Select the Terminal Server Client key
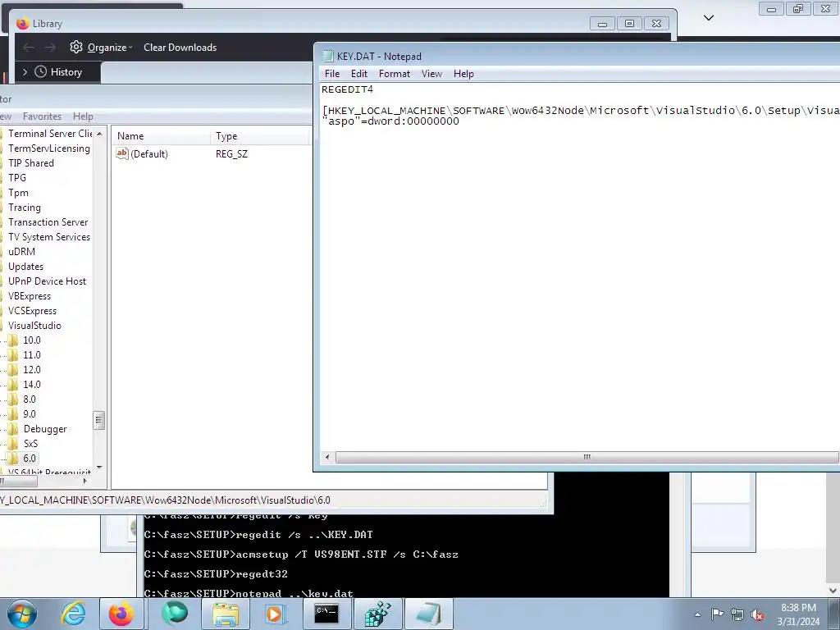Image resolution: width=840 pixels, height=630 pixels. (50, 134)
